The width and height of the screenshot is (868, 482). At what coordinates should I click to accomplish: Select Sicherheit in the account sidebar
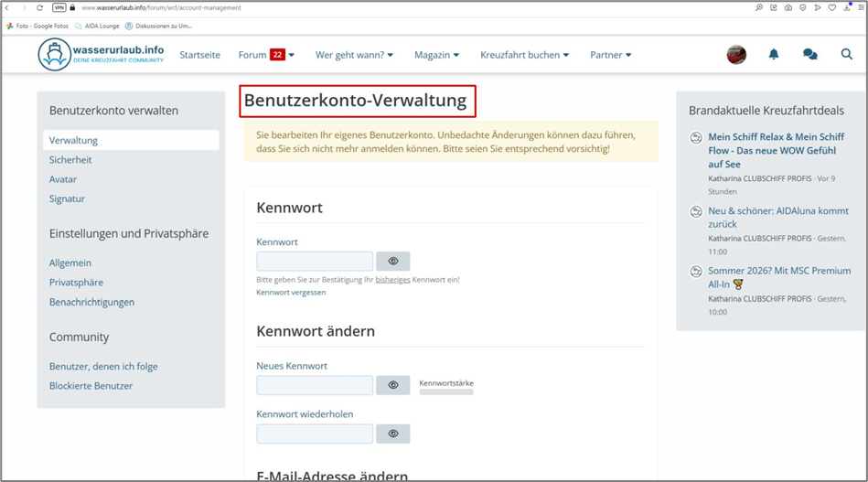pos(70,160)
